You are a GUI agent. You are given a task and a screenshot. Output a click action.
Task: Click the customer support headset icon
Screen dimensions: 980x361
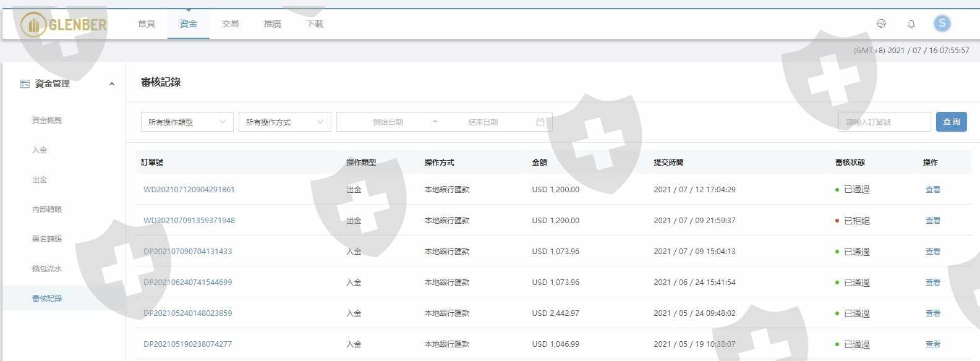pos(881,23)
